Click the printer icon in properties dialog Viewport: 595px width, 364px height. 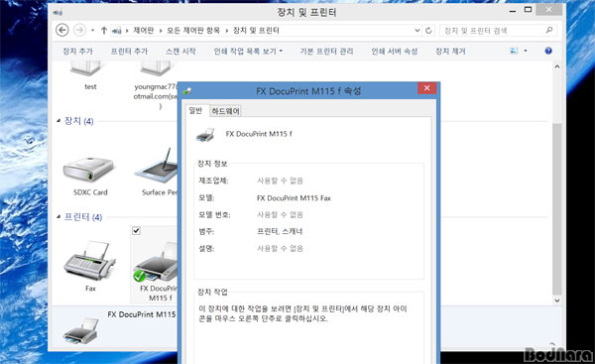pos(205,135)
